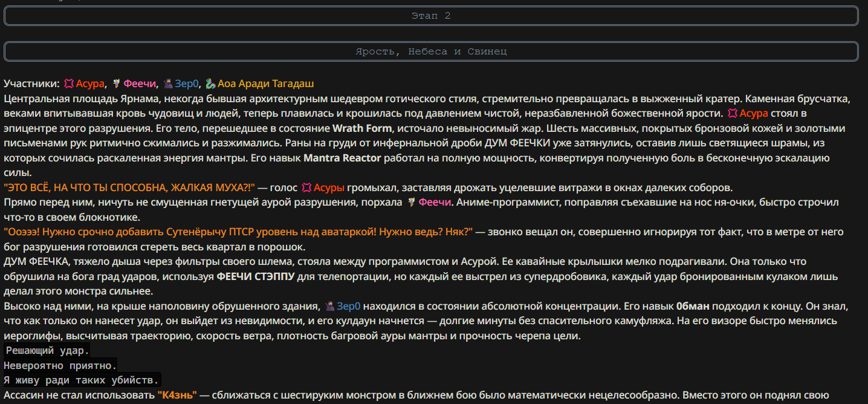Image resolution: width=868 pixels, height=404 pixels.
Task: Open participant link Асура in Участники list
Action: point(91,83)
